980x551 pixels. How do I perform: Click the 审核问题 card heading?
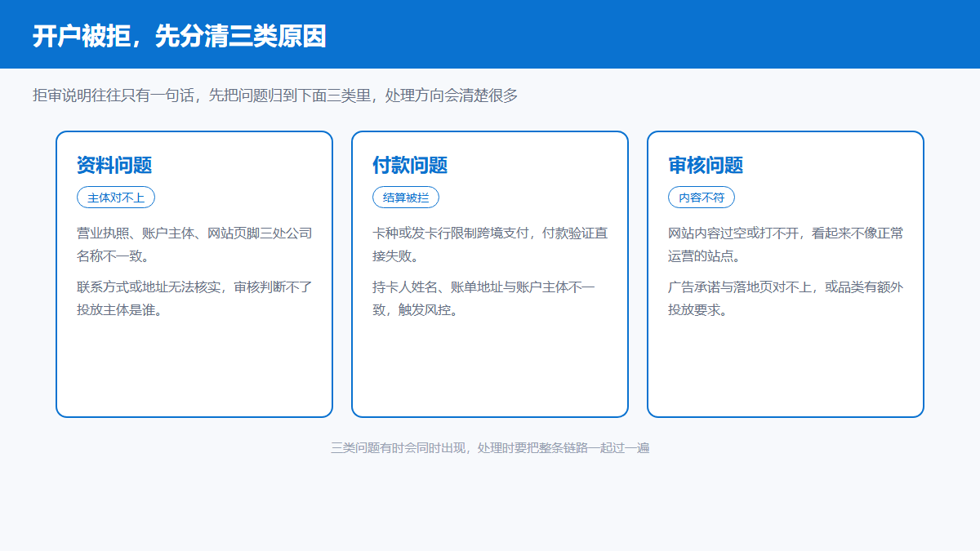pos(706,166)
